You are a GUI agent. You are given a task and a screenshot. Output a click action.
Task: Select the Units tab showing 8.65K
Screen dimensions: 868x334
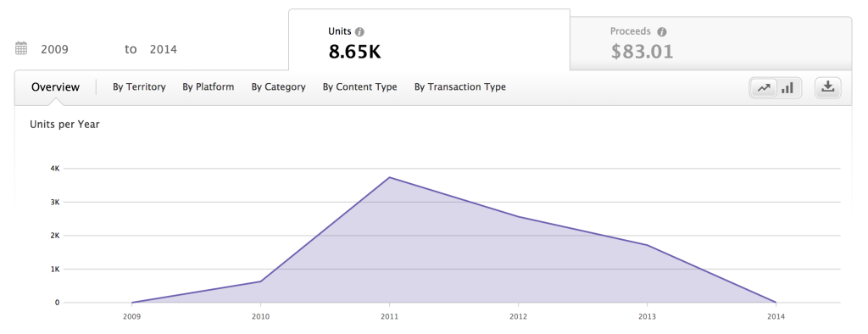pyautogui.click(x=429, y=40)
